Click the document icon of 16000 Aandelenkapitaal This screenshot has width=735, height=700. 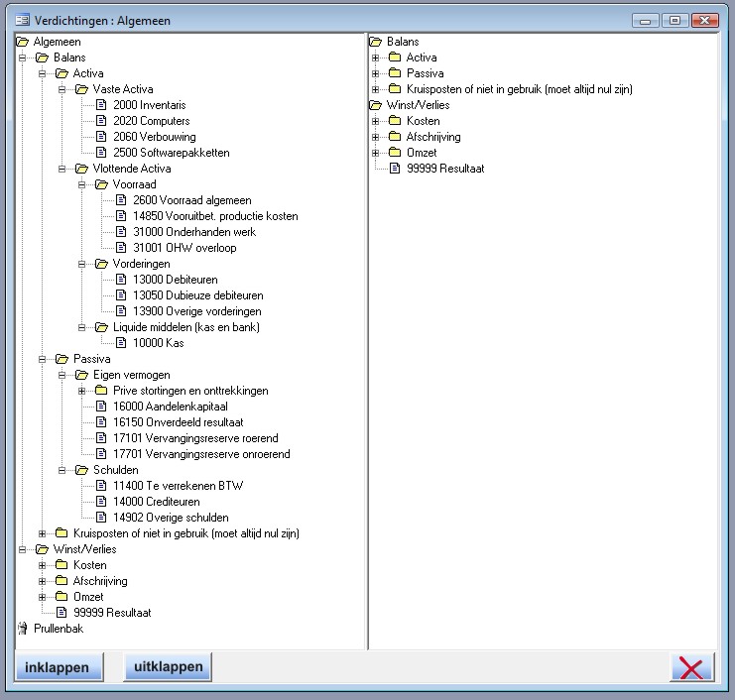pos(101,407)
